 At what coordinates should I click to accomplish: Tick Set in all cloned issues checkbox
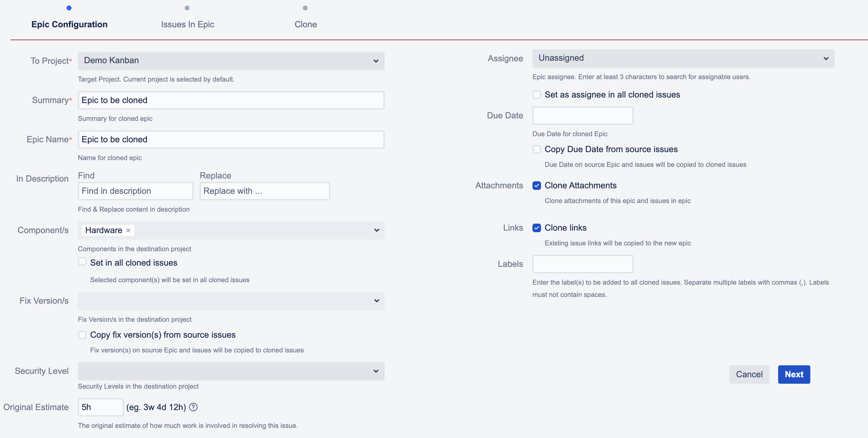(x=82, y=262)
